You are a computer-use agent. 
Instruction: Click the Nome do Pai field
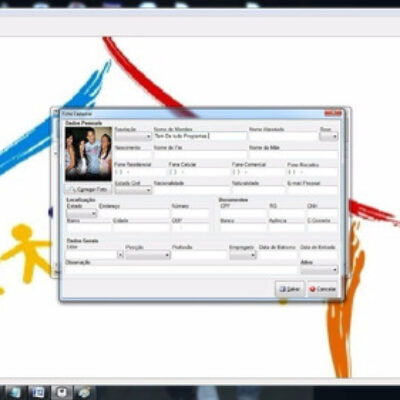200,155
